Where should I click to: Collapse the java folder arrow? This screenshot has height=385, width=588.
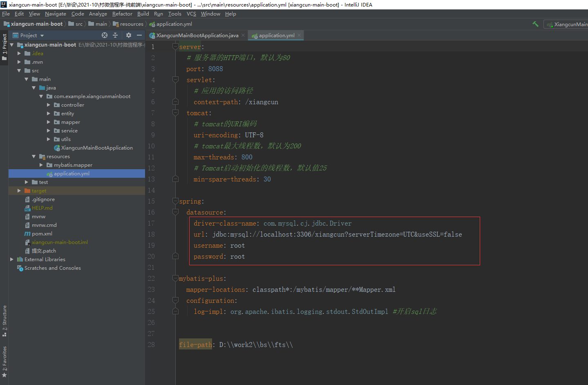click(x=34, y=88)
